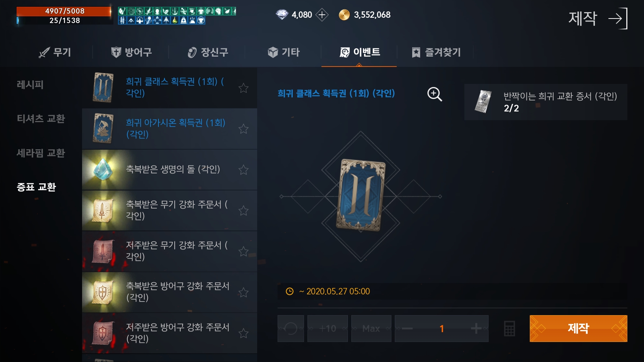Image resolution: width=644 pixels, height=362 pixels.
Task: Click the diamond plus icon to add gems
Action: click(322, 15)
